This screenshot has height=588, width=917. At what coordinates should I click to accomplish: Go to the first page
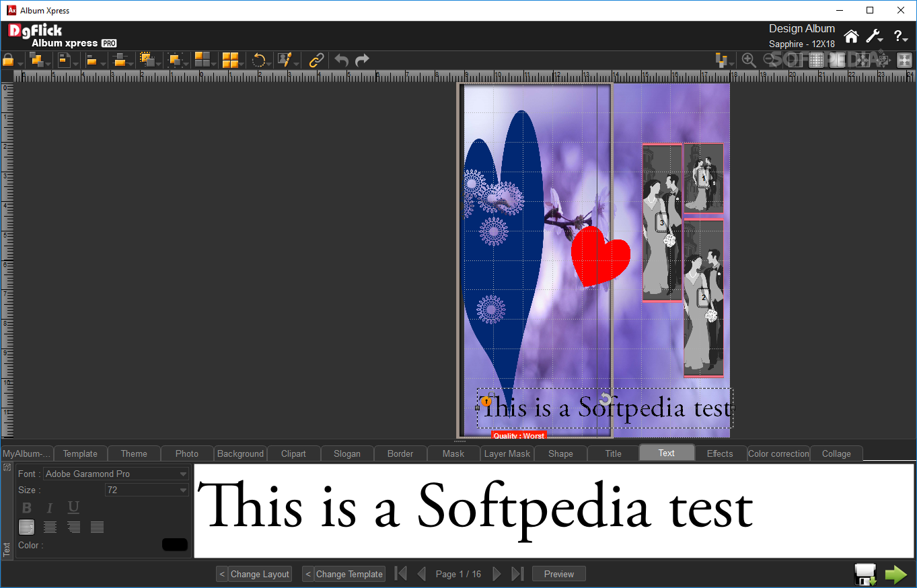401,574
